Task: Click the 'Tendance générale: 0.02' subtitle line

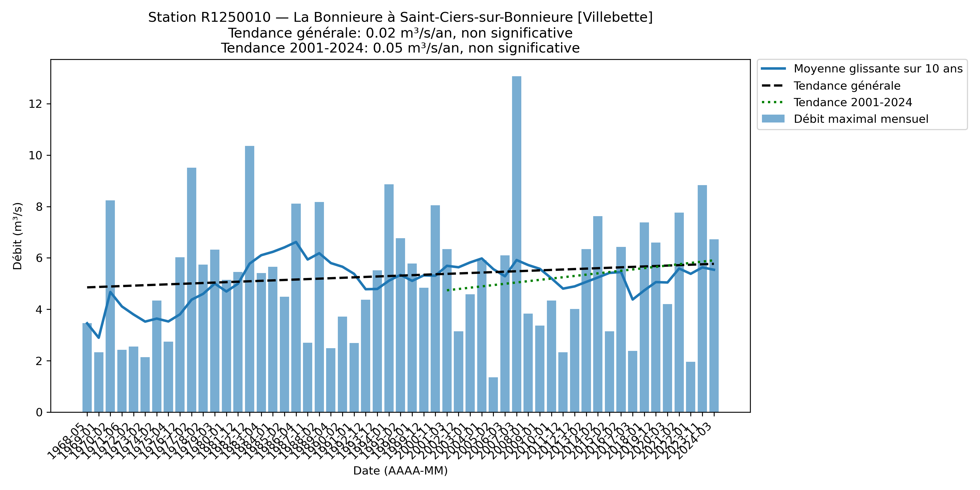Action: [x=400, y=33]
